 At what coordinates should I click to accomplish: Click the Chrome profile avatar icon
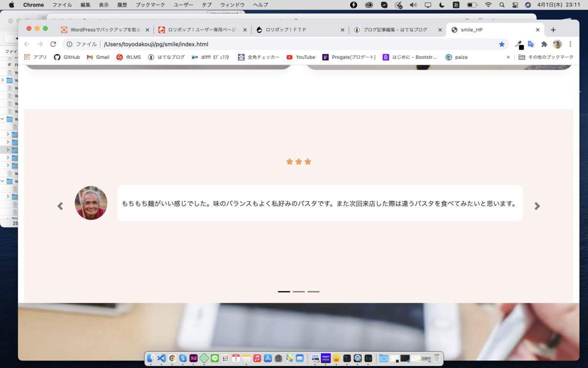tap(557, 45)
